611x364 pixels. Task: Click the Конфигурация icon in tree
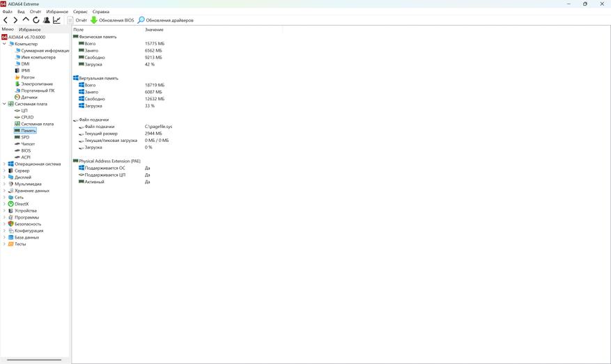(11, 230)
